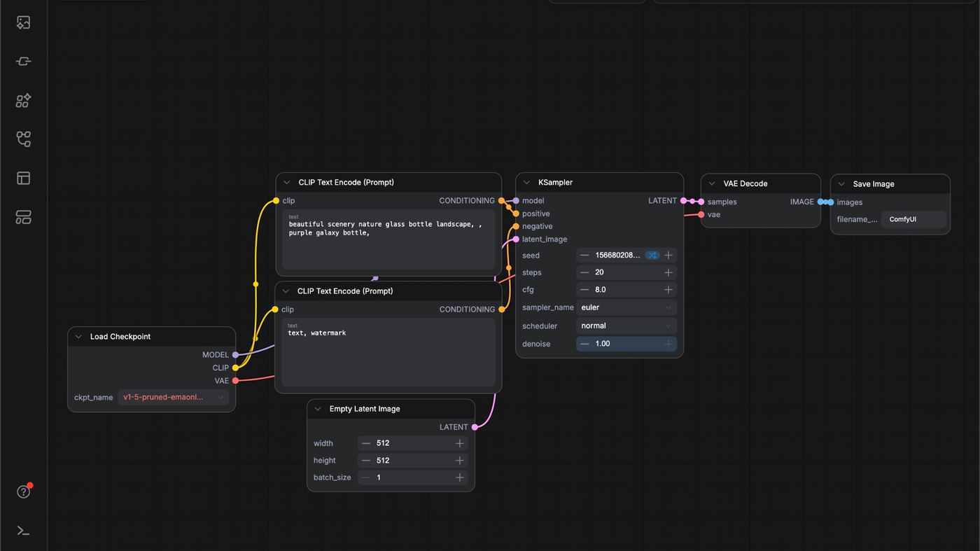This screenshot has height=551, width=980.
Task: Collapse the Empty Latent Image node
Action: tap(318, 409)
